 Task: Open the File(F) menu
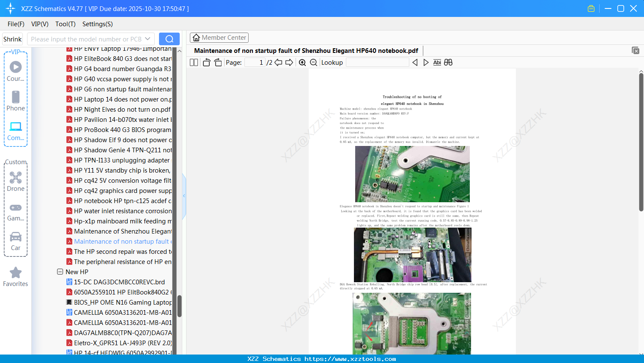[16, 24]
